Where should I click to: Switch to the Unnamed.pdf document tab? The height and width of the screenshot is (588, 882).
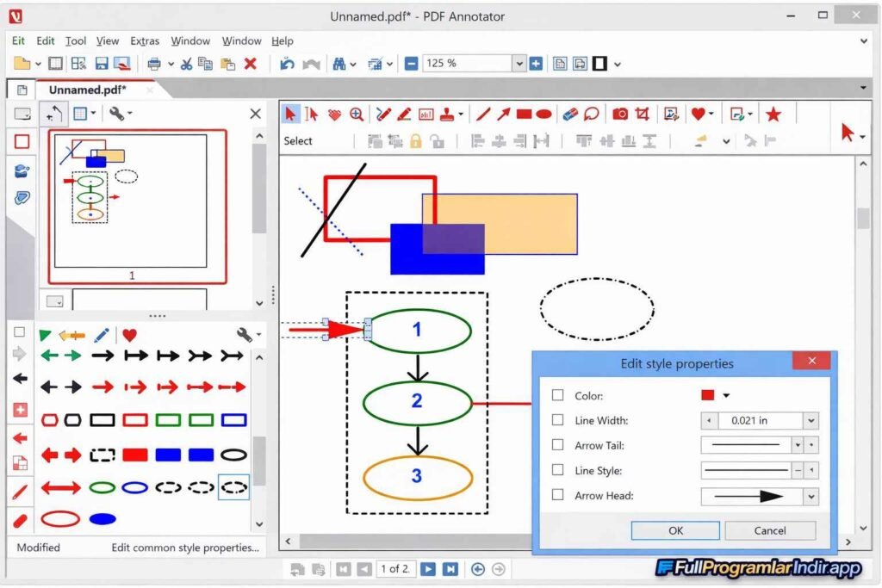86,89
